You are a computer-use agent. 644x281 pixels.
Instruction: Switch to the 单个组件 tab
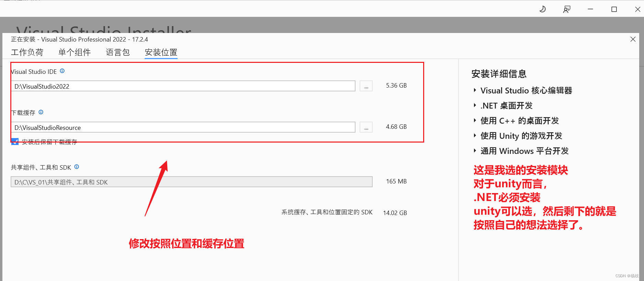point(75,52)
